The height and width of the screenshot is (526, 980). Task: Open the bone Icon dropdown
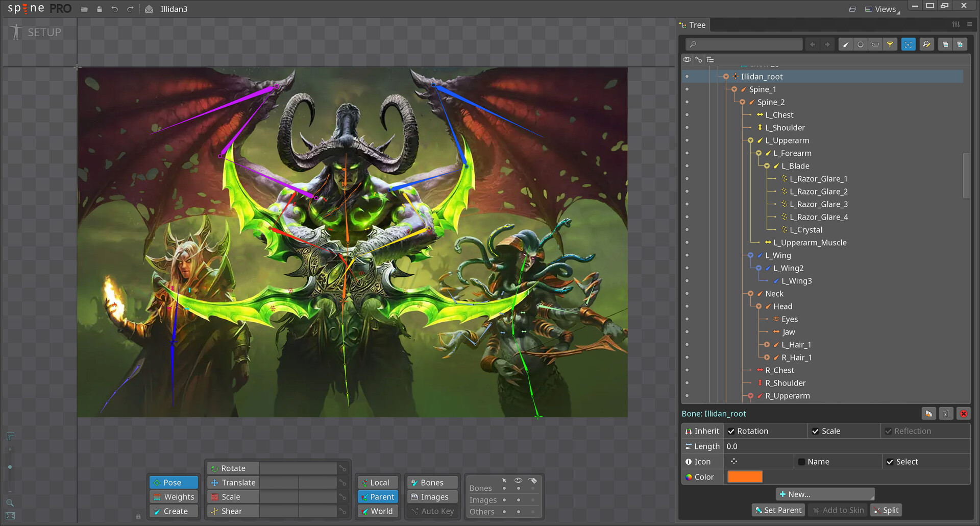(x=758, y=462)
